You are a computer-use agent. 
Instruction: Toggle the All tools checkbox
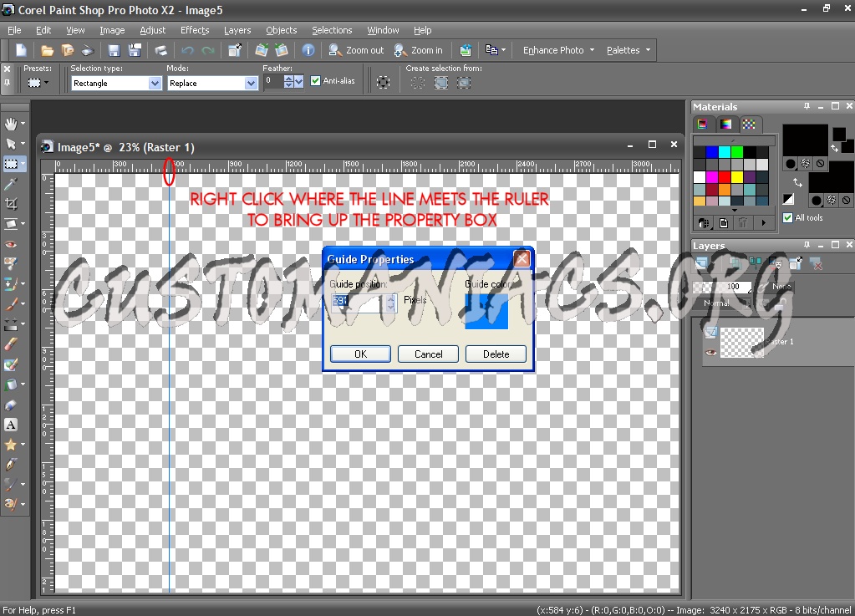point(787,217)
